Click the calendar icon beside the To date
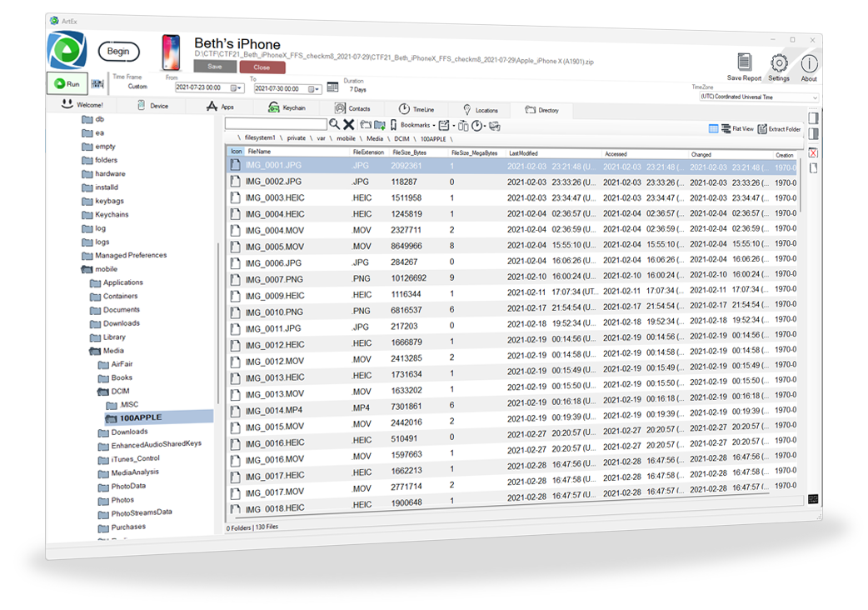Image resolution: width=868 pixels, height=610 pixels. click(332, 87)
